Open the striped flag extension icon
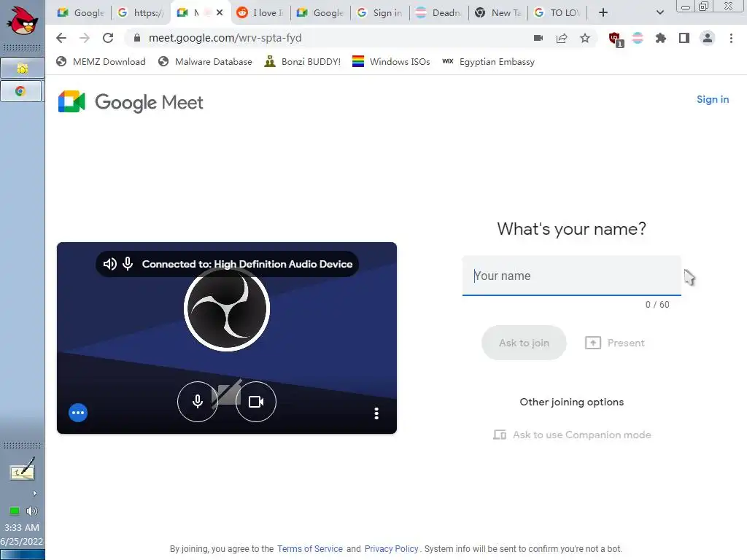The height and width of the screenshot is (560, 747). tap(638, 38)
